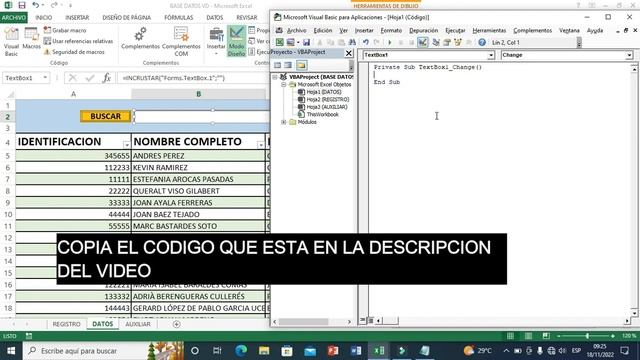Viewport: 640px width, 360px height.
Task: Select Hoja1 (DATOS) in the project tree
Action: 324,92
